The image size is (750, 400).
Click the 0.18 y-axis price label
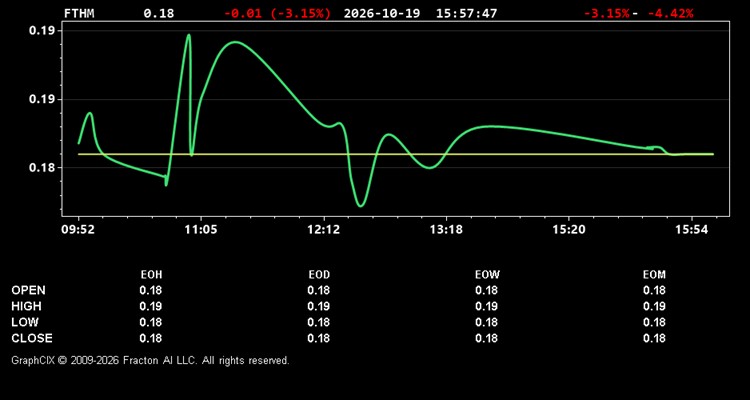coord(42,167)
